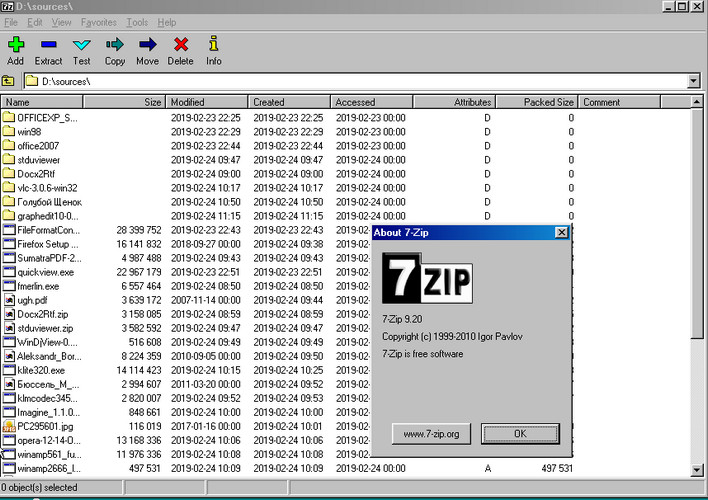Viewport: 708px width, 500px height.
Task: Select the quickview.exe file icon
Action: (x=9, y=272)
